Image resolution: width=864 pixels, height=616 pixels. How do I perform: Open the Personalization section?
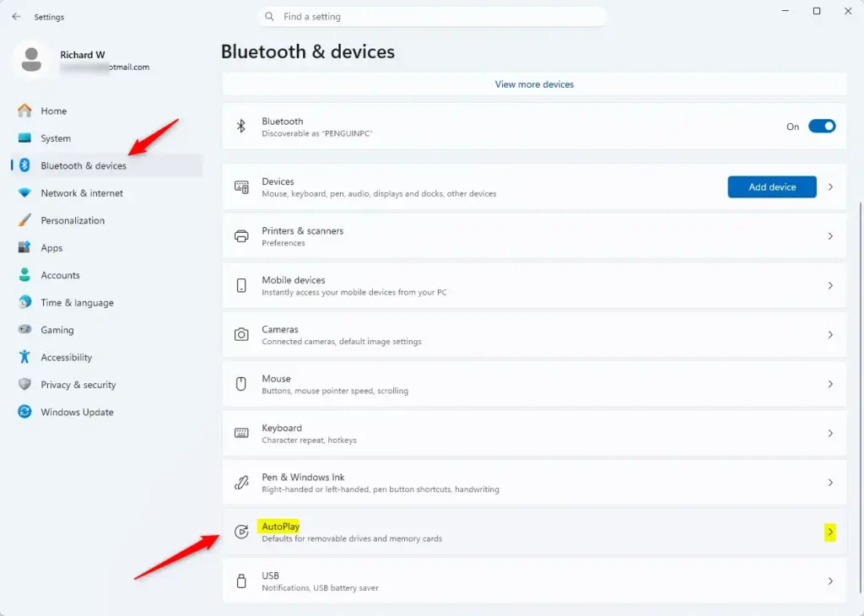click(106, 220)
